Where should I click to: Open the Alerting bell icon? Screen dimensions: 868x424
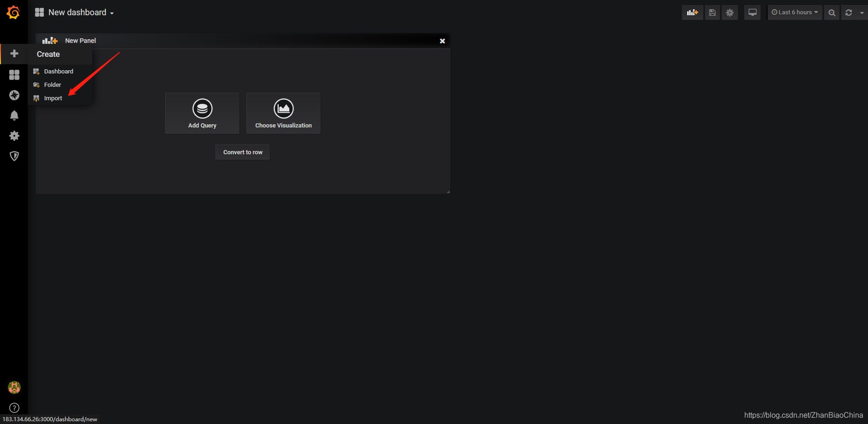[x=14, y=115]
